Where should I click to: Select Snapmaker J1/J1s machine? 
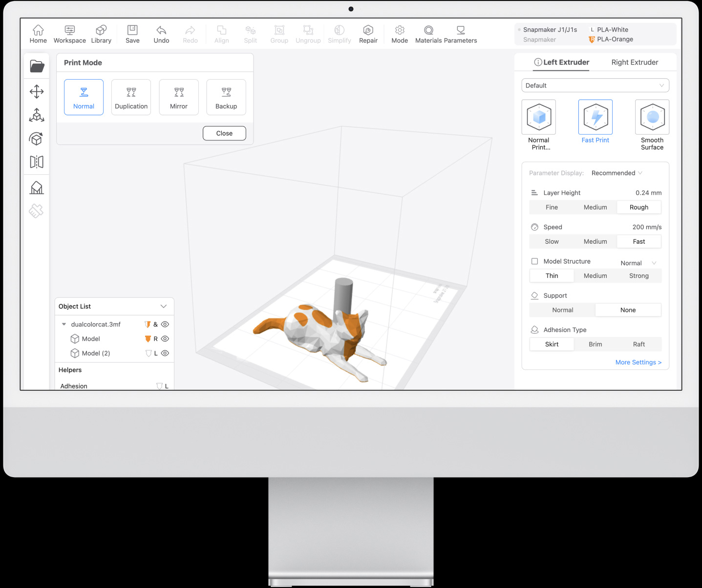(x=550, y=30)
